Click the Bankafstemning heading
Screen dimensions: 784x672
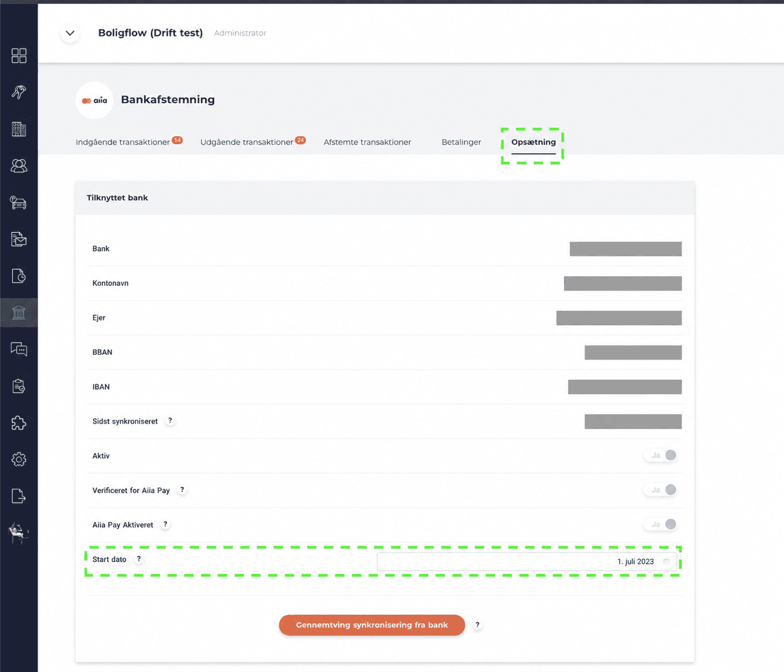[168, 100]
